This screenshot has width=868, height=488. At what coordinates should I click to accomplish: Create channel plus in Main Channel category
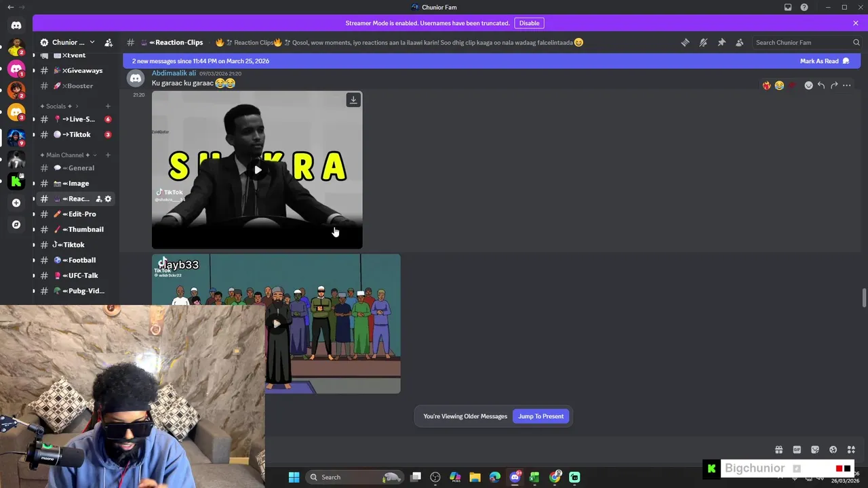[x=108, y=155]
